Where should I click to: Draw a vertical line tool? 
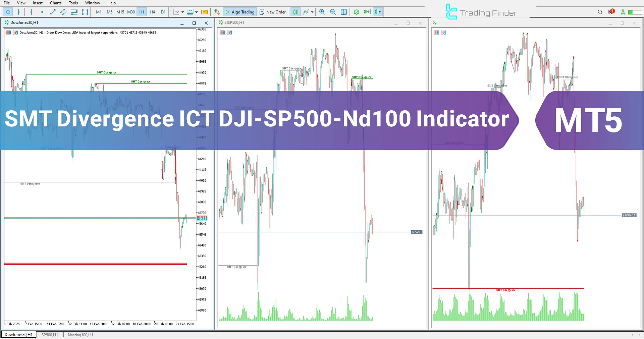click(x=31, y=12)
